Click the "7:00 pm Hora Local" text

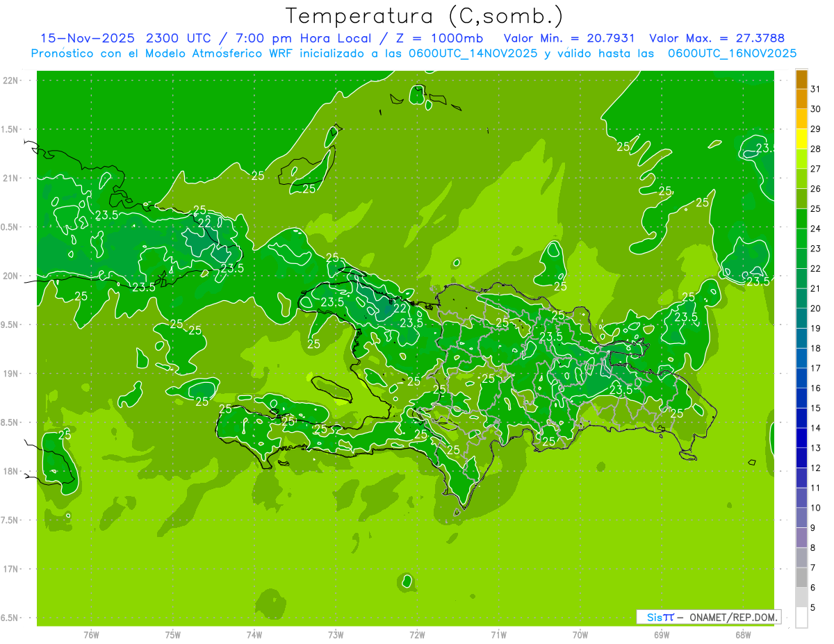pyautogui.click(x=304, y=38)
